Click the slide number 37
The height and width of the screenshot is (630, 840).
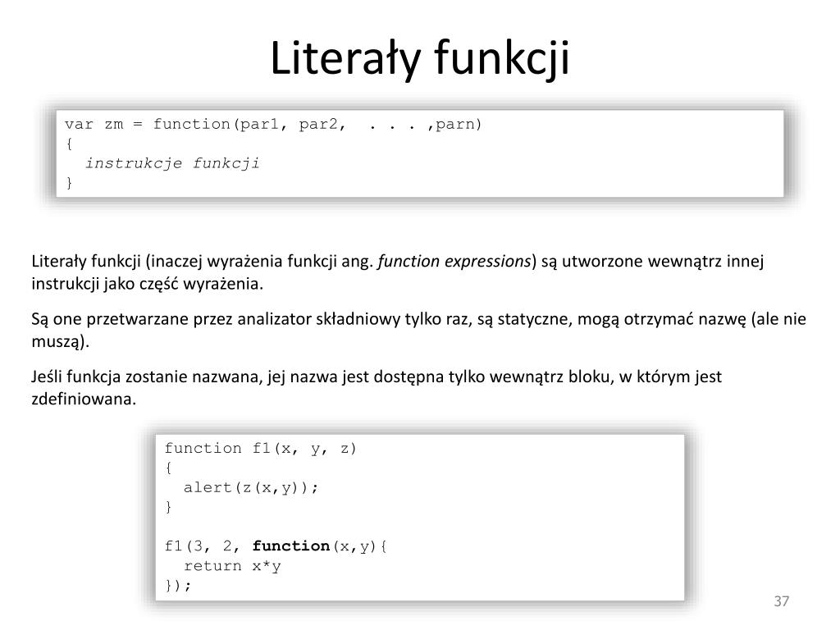[x=781, y=601]
